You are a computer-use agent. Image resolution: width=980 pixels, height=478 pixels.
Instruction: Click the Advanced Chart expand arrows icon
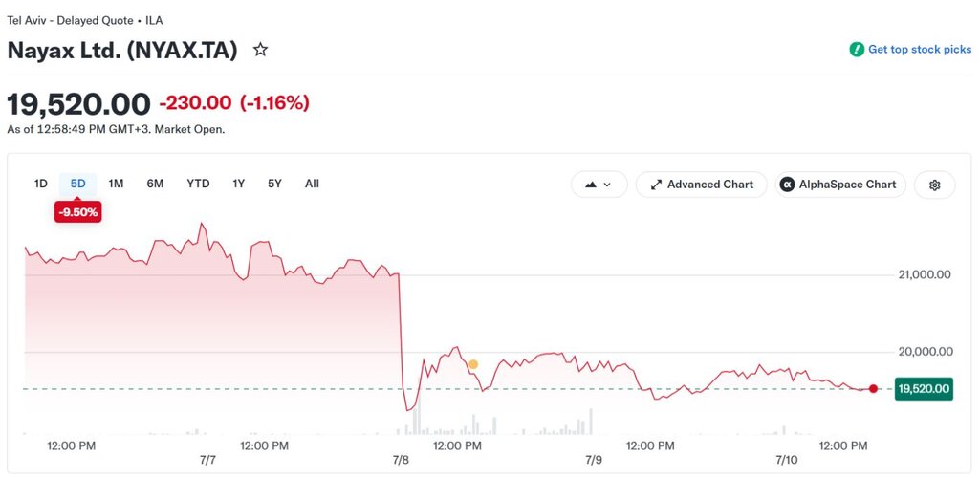coord(656,185)
